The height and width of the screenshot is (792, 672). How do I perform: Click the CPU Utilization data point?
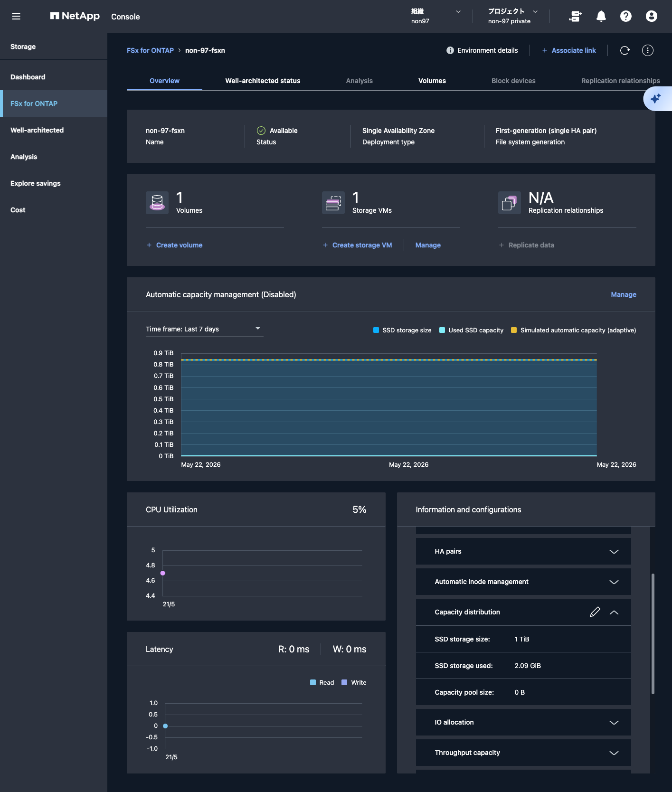(x=163, y=573)
